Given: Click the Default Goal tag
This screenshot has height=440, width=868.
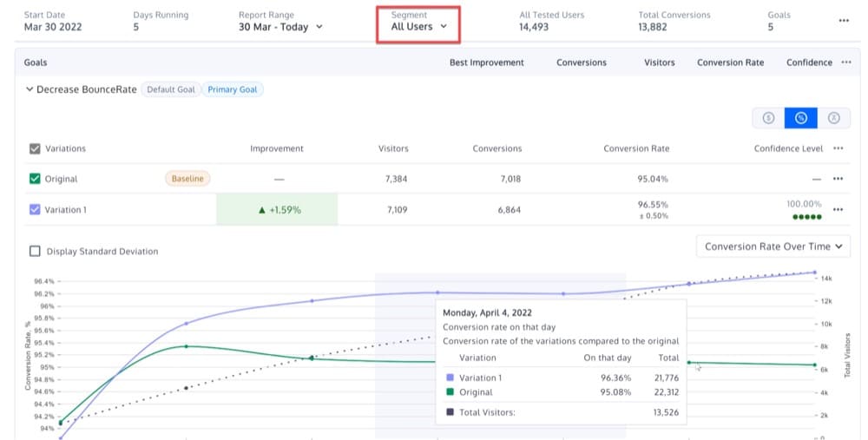Looking at the screenshot, I should (171, 89).
